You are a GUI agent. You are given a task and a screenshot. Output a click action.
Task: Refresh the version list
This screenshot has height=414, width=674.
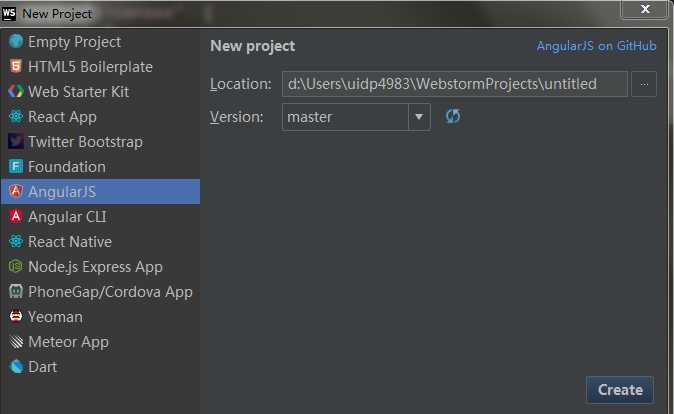(453, 117)
